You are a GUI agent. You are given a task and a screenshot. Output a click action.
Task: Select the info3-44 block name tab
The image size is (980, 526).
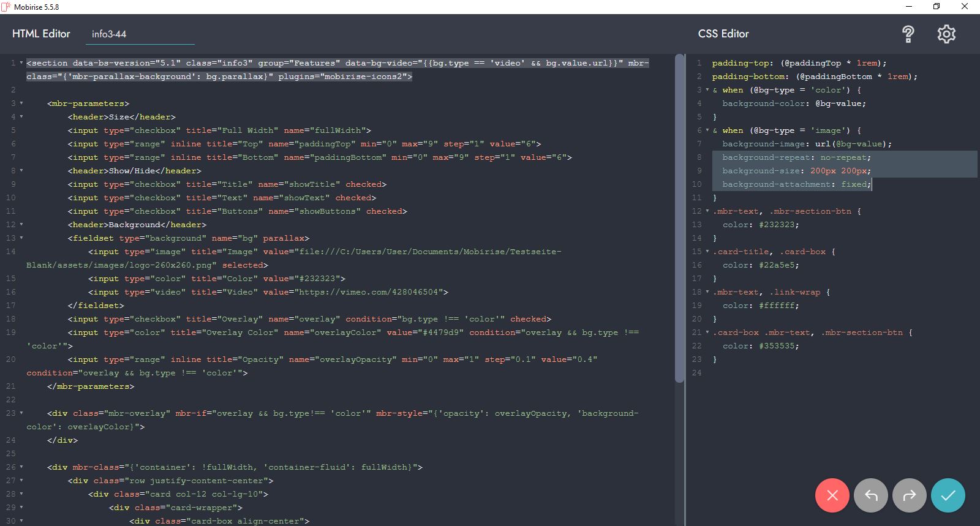(x=109, y=34)
